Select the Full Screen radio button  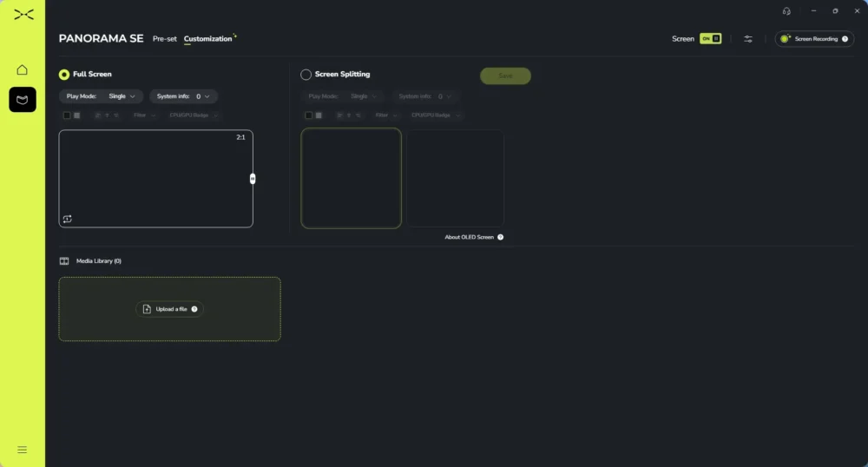click(x=64, y=74)
